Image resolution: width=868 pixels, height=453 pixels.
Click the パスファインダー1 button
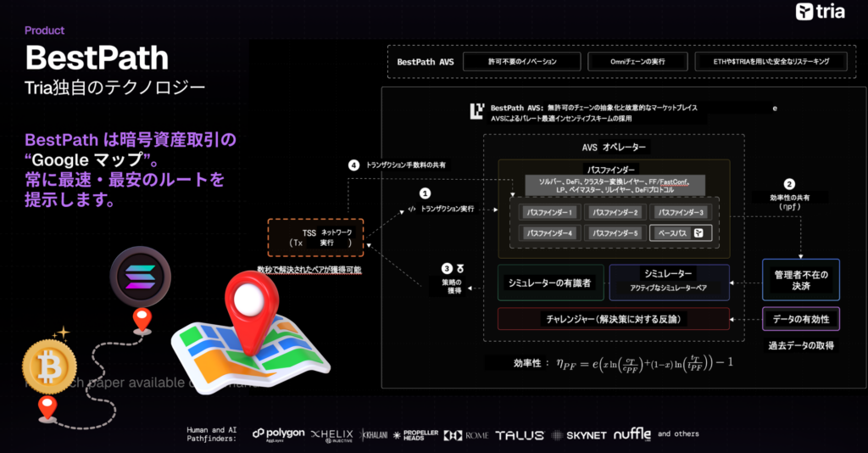(550, 212)
